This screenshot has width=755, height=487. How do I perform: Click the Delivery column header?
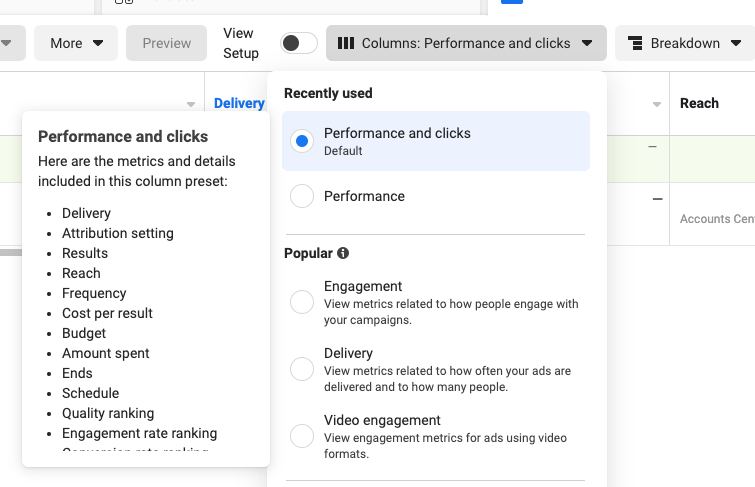[x=239, y=103]
